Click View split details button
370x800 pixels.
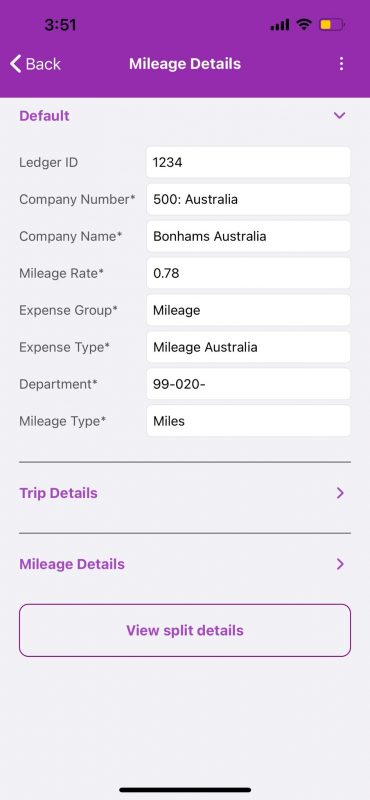pyautogui.click(x=185, y=630)
